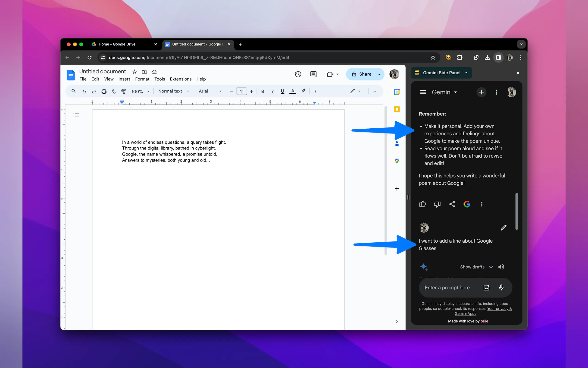Expand Show drafts in Gemini
The height and width of the screenshot is (368, 588).
click(x=476, y=267)
